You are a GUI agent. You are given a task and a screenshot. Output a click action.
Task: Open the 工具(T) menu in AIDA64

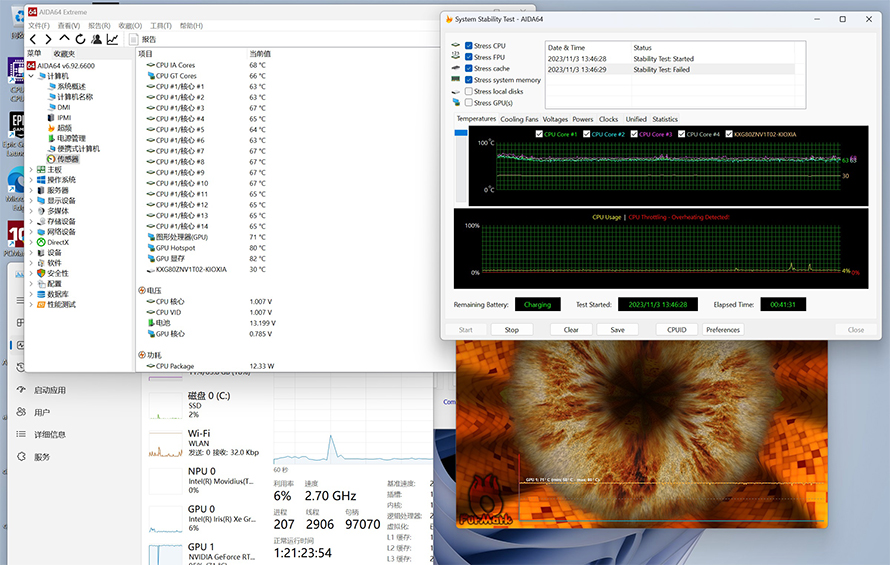161,26
